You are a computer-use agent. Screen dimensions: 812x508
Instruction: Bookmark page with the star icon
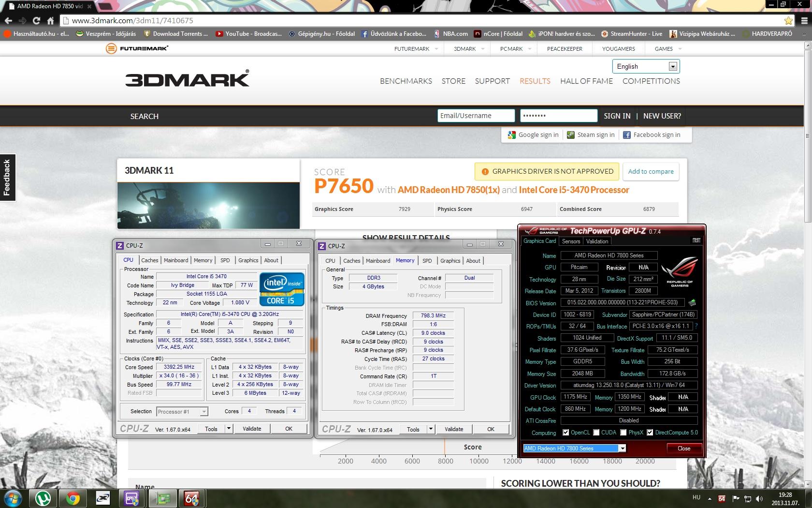[788, 20]
